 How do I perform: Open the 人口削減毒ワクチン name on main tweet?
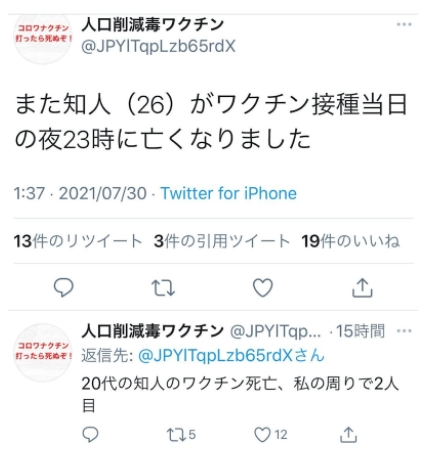152,25
